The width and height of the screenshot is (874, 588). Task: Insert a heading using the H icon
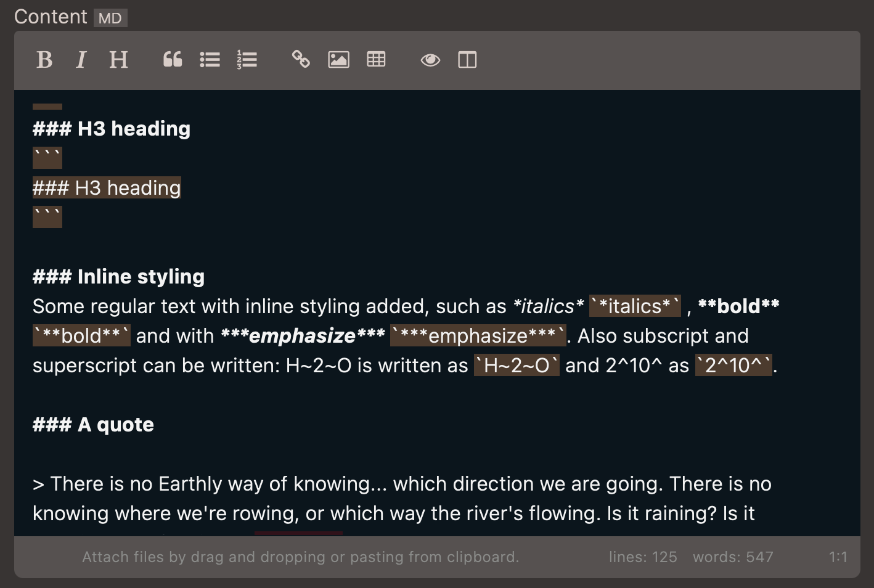[x=118, y=60]
